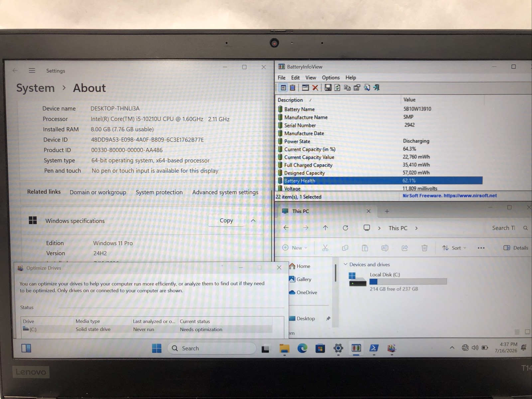
Task: Click the floppy disk Save icon in BatteryInfoView
Action: [328, 88]
